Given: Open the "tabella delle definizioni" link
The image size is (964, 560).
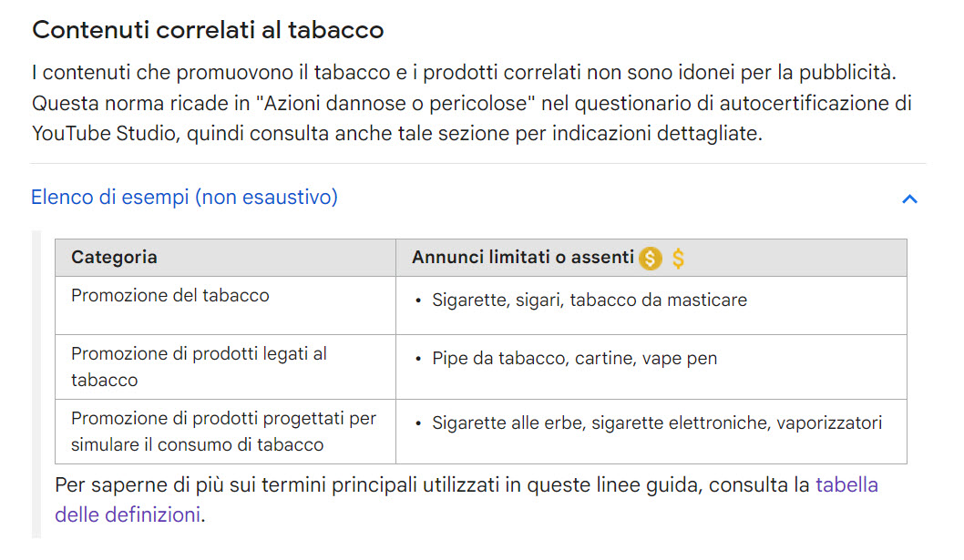Looking at the screenshot, I should (846, 485).
